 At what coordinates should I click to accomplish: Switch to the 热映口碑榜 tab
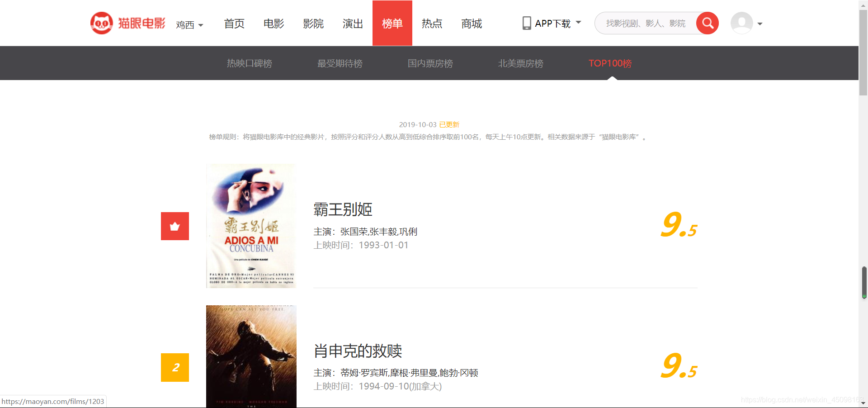tap(250, 63)
